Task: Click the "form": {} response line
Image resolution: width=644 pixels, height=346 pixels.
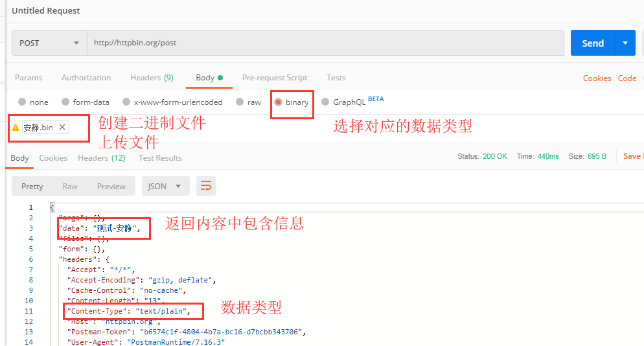Action: point(82,249)
